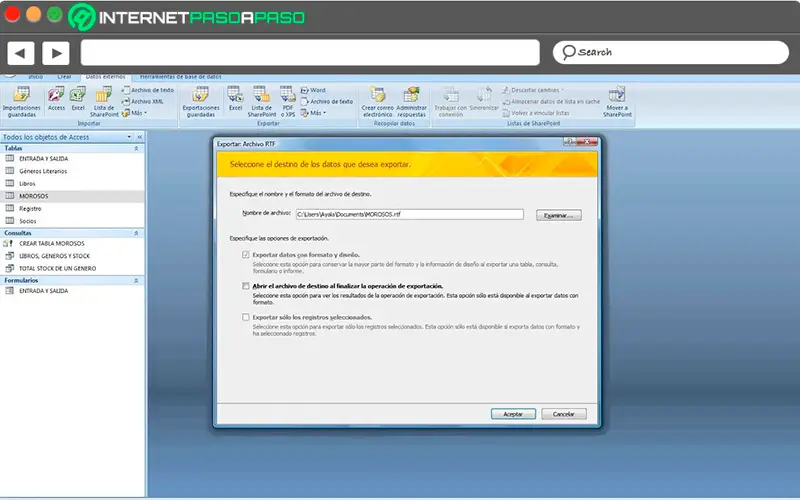Select the Géneros Literarios table

[72, 171]
